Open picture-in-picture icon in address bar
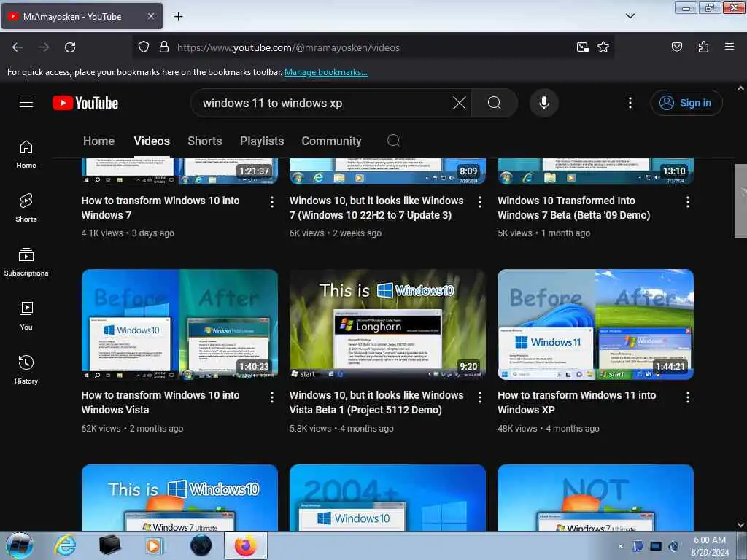This screenshot has height=560, width=747. click(x=582, y=47)
